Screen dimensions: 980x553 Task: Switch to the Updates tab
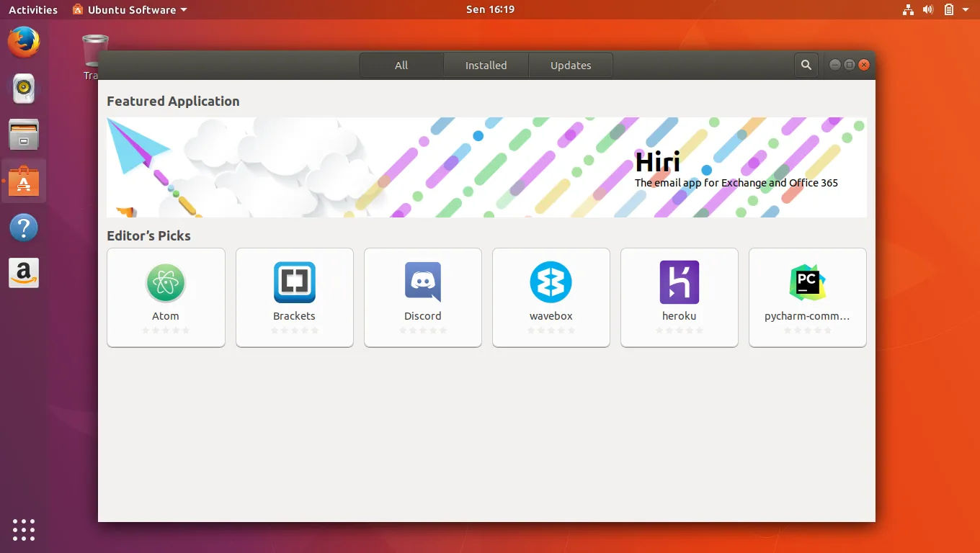click(571, 65)
